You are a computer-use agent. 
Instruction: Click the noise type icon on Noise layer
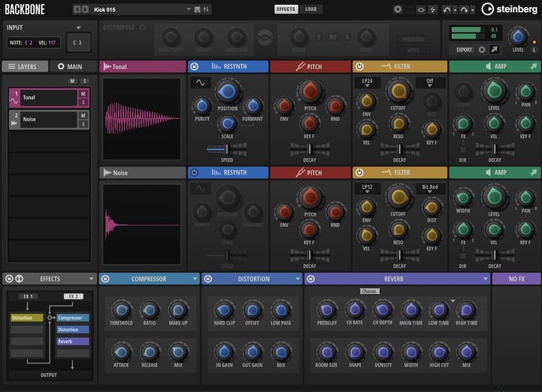(x=14, y=123)
